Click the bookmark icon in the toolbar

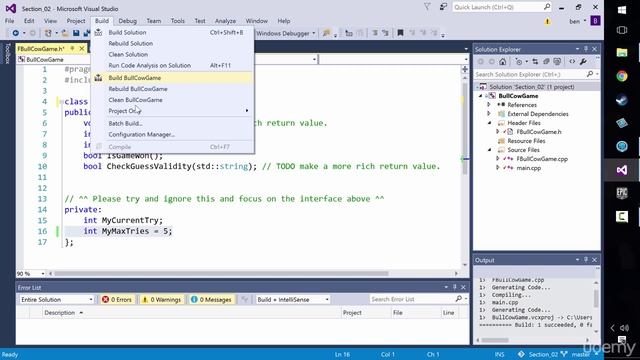pyautogui.click(x=400, y=33)
